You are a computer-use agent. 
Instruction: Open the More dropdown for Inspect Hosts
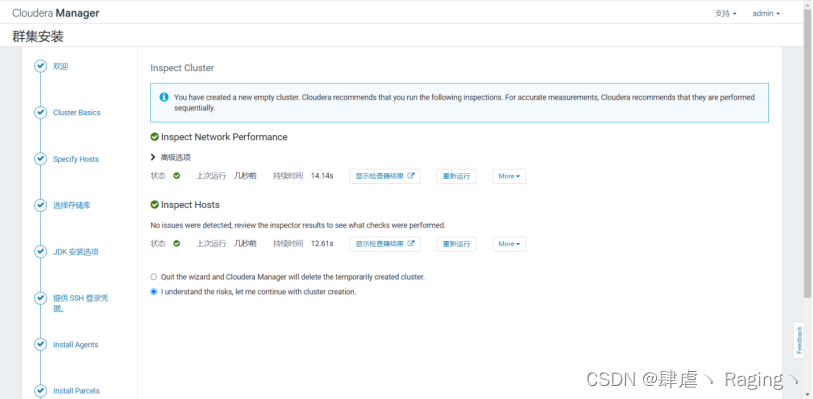[509, 244]
